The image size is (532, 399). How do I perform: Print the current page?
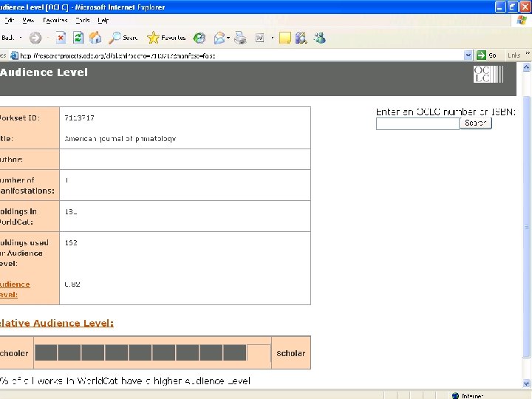pos(241,38)
